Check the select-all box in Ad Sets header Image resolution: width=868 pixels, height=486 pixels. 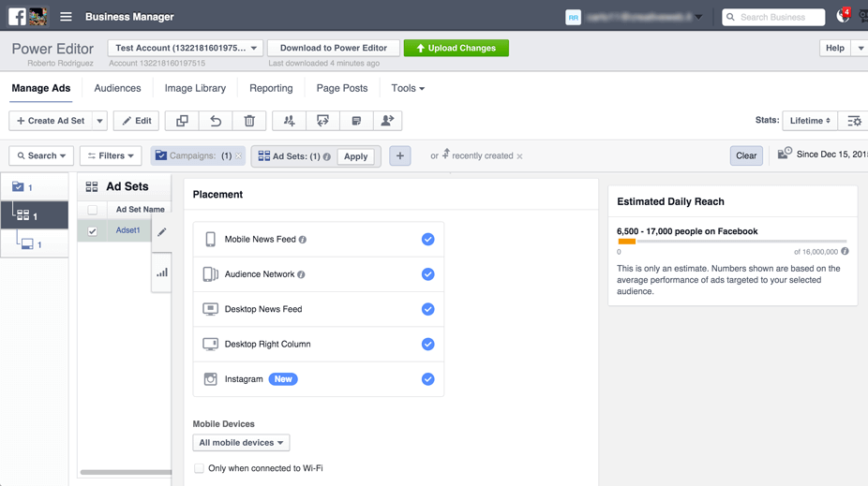[x=93, y=210]
